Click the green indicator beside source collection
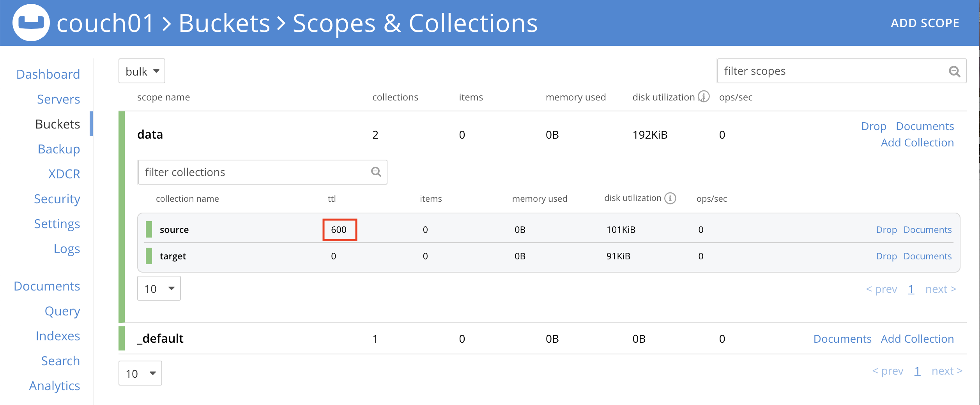980x405 pixels. pos(150,229)
